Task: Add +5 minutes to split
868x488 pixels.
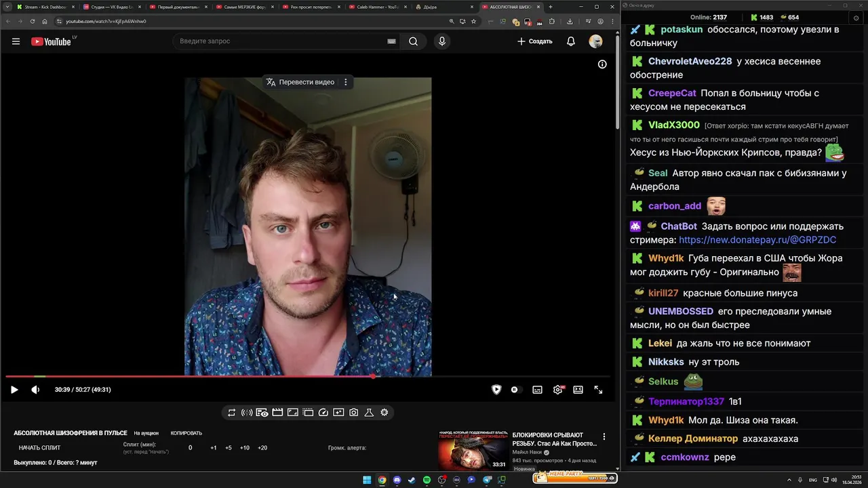Action: coord(229,447)
